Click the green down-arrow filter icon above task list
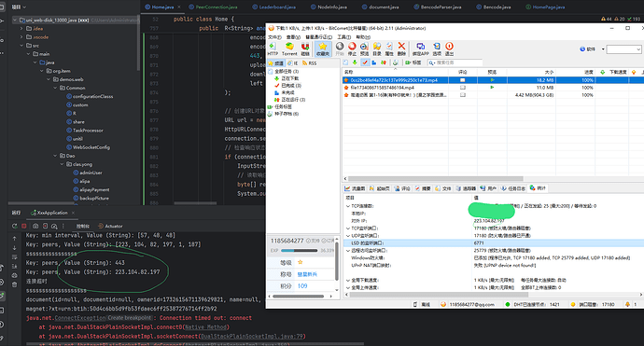 [x=355, y=62]
